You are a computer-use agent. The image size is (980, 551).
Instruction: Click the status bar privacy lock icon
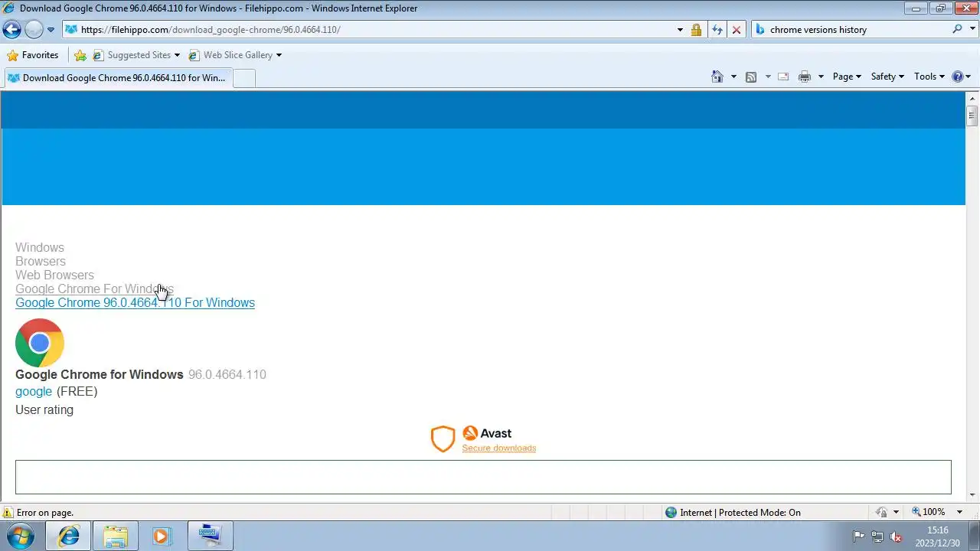pos(882,513)
